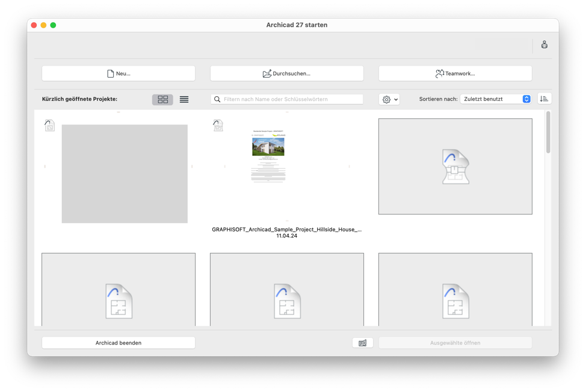Click the magnifier icon in the filter field
Viewport: 586px width, 392px height.
[x=217, y=99]
